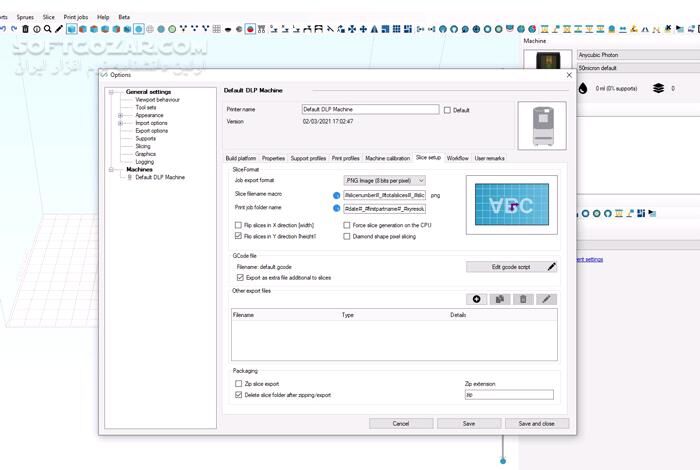This screenshot has width=700, height=470.
Task: Uncheck Delete slice folder after zipping/export
Action: pyautogui.click(x=238, y=395)
